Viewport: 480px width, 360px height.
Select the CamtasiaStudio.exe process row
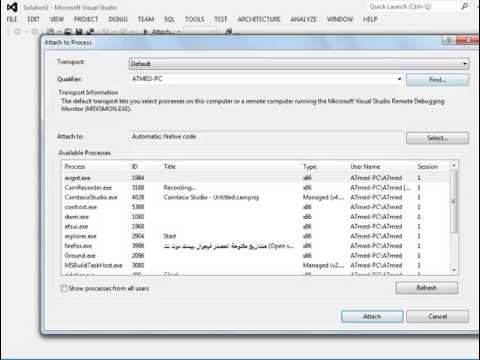click(256, 197)
